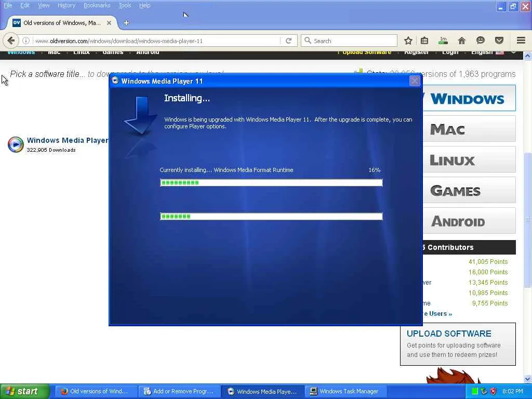Go back with the Firefox back arrow

coord(11,41)
